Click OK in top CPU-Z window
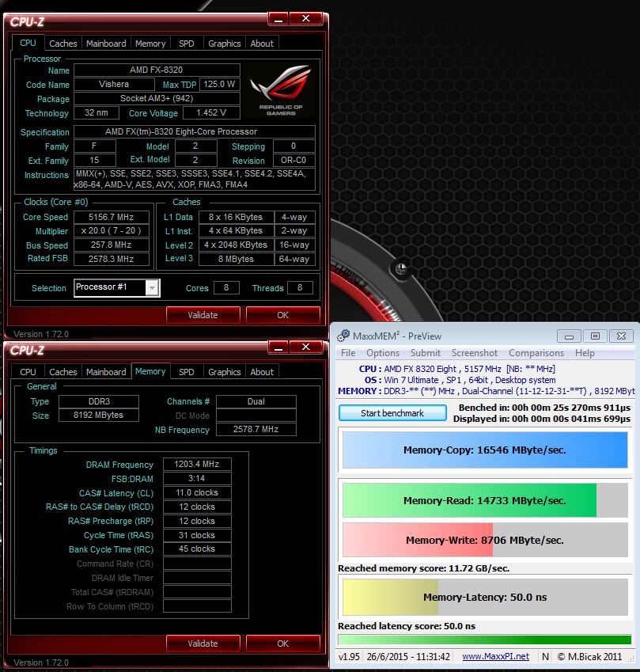This screenshot has height=672, width=640. click(x=282, y=315)
